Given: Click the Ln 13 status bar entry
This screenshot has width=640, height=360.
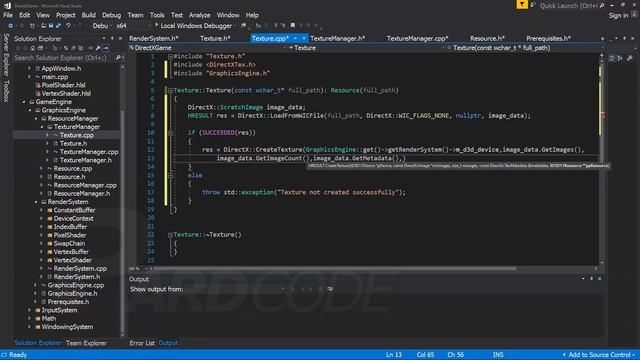Looking at the screenshot, I should click(393, 355).
